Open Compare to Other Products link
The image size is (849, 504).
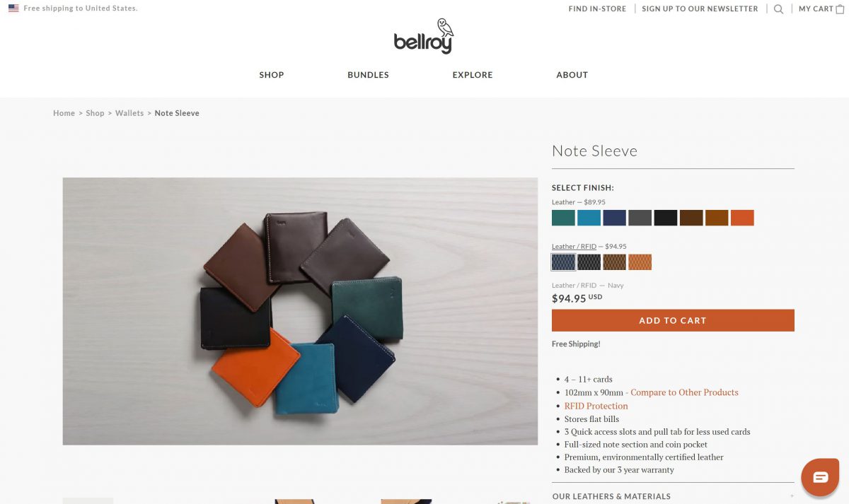click(x=684, y=392)
